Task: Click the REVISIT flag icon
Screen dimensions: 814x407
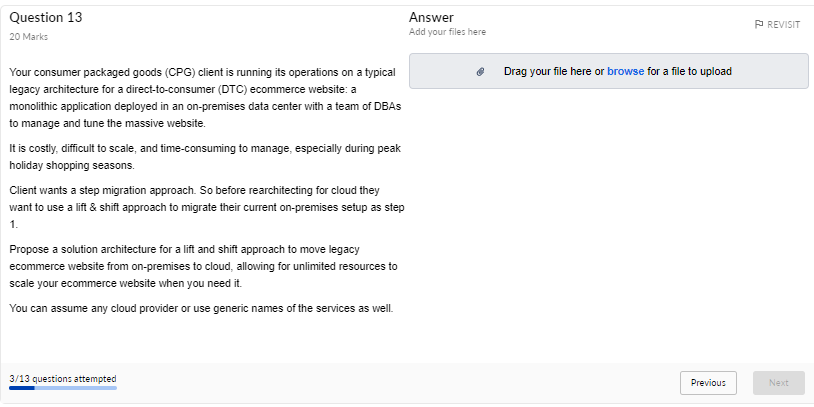Action: [x=758, y=24]
